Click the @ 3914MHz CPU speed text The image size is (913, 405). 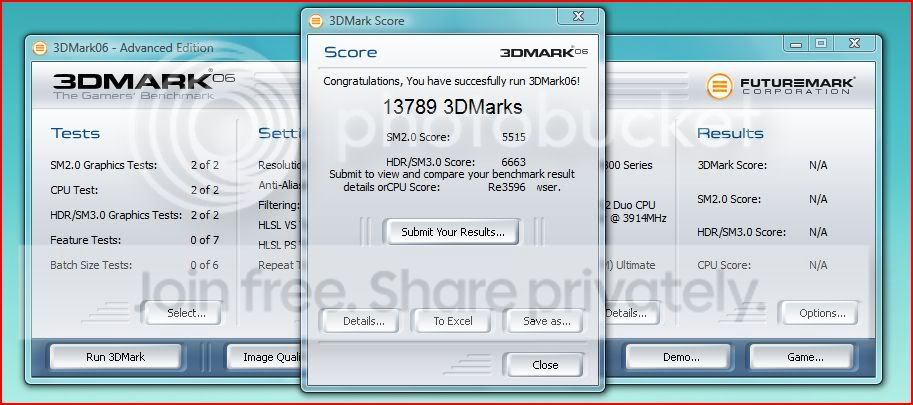pyautogui.click(x=638, y=219)
